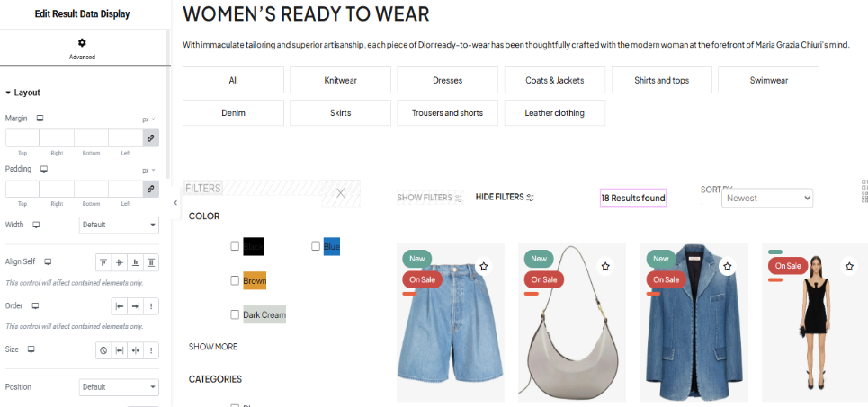Screen dimensions: 868x407
Task: Check the Dark Cream color filter
Action: (235, 314)
